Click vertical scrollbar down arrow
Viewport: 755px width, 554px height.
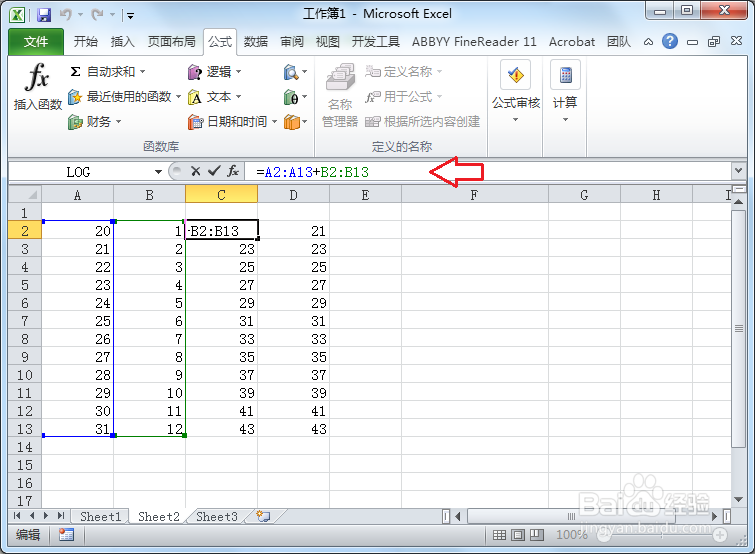click(738, 499)
